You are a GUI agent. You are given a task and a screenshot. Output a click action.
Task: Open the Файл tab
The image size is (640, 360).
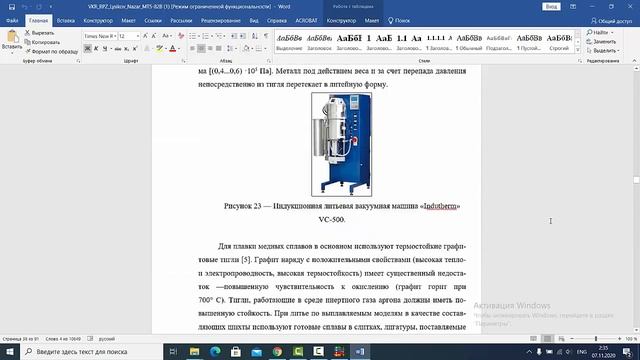tap(12, 20)
